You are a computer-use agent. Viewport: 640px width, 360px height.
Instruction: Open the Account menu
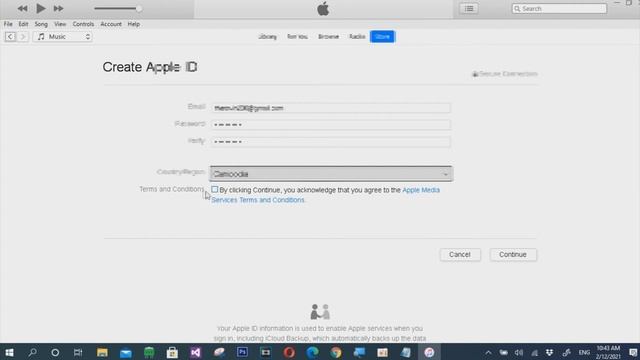111,24
